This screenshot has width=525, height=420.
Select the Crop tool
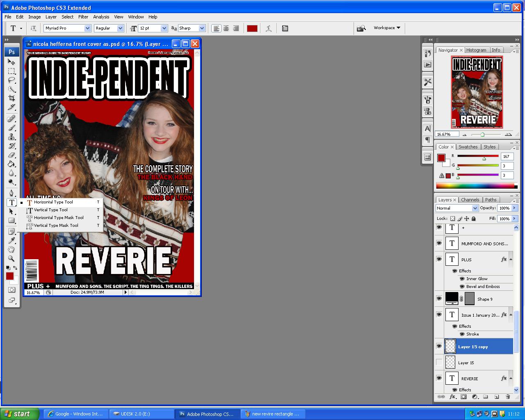(x=11, y=98)
